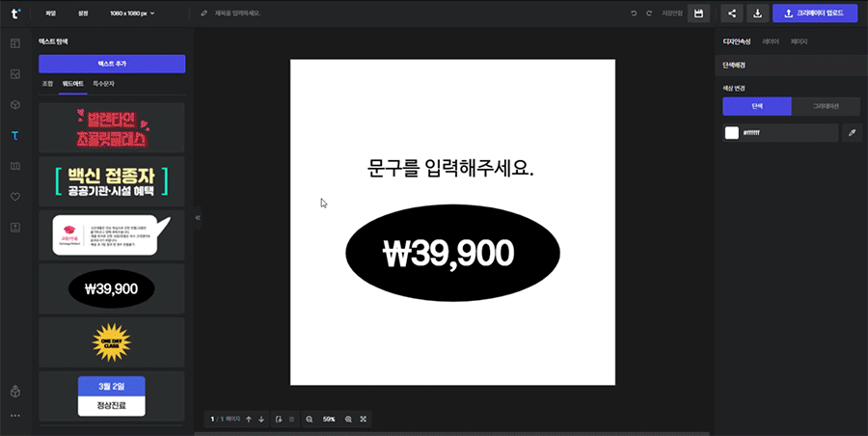Click the redo arrow icon
The height and width of the screenshot is (436, 868).
tap(649, 14)
